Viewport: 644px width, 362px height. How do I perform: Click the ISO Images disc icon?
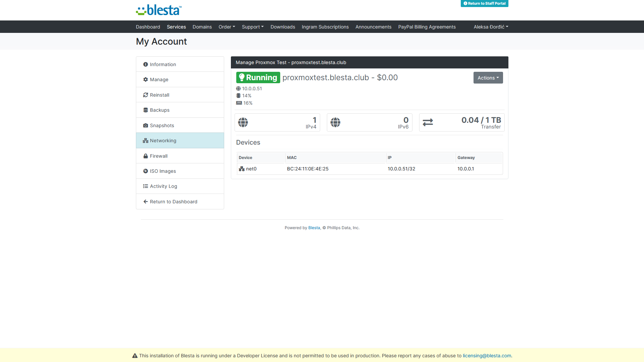(x=146, y=171)
